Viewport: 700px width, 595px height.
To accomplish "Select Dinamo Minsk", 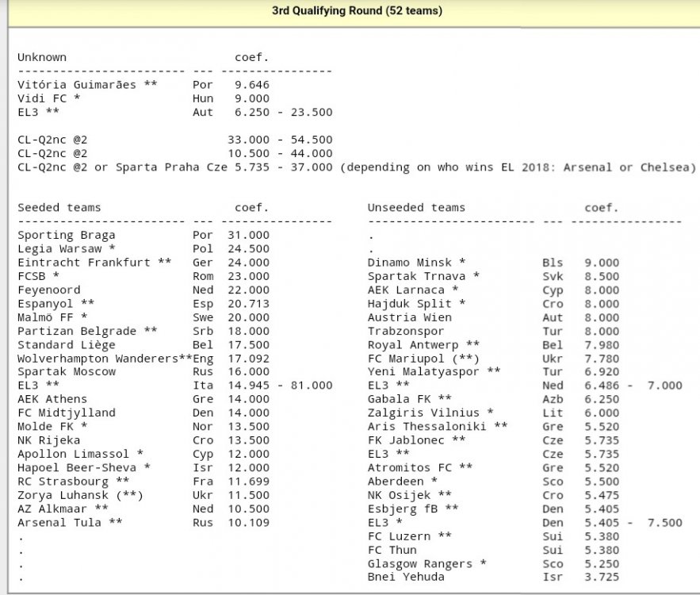I will coord(409,263).
